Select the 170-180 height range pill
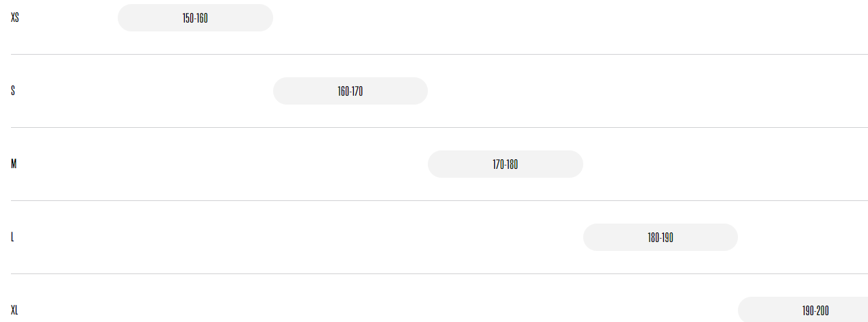Viewport: 868px width, 322px height. (505, 164)
